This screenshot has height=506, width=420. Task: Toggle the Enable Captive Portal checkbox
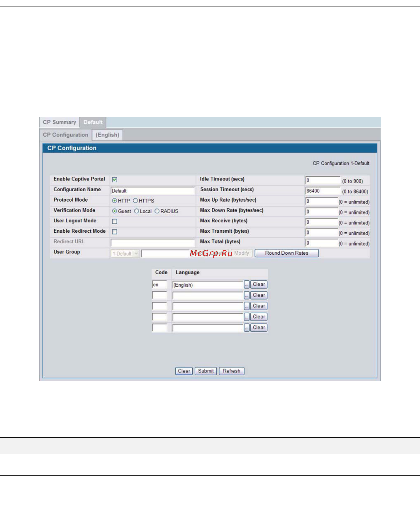pos(115,180)
